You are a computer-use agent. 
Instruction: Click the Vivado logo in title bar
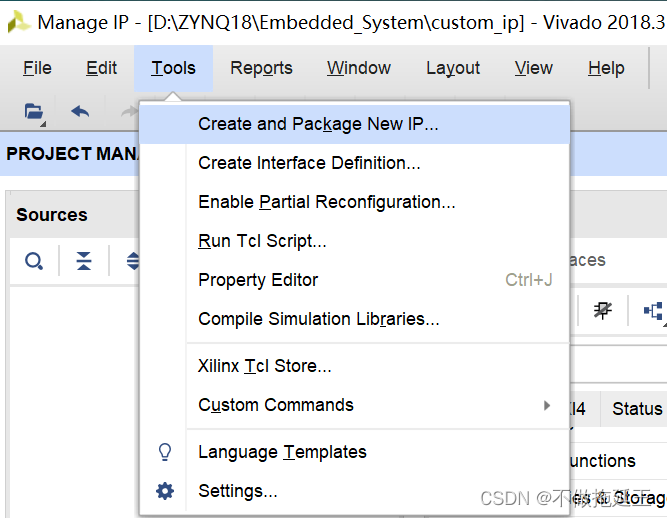[18, 21]
